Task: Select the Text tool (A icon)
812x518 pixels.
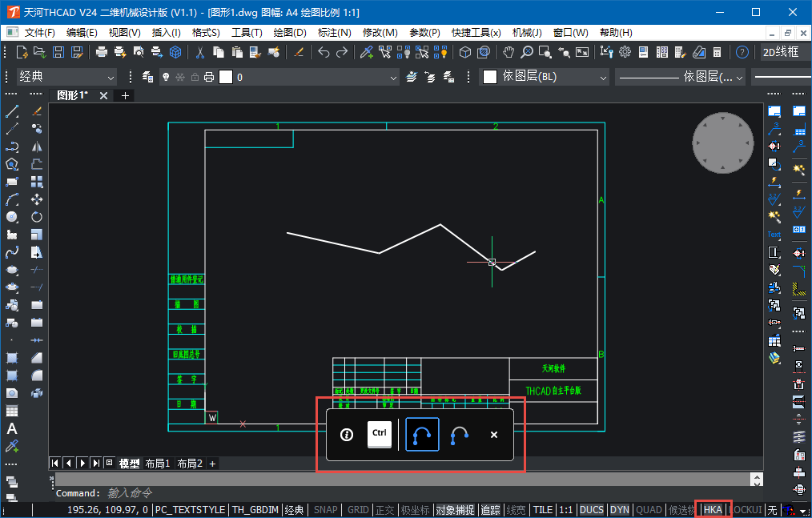Action: [x=12, y=428]
